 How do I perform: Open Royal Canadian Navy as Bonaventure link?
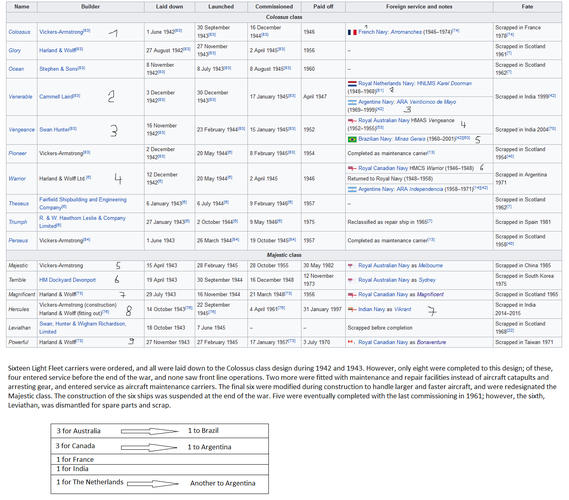click(402, 342)
